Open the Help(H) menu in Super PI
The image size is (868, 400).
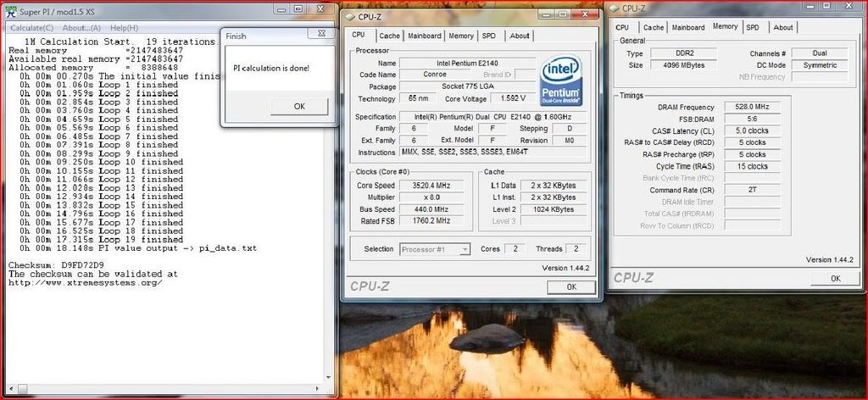124,28
